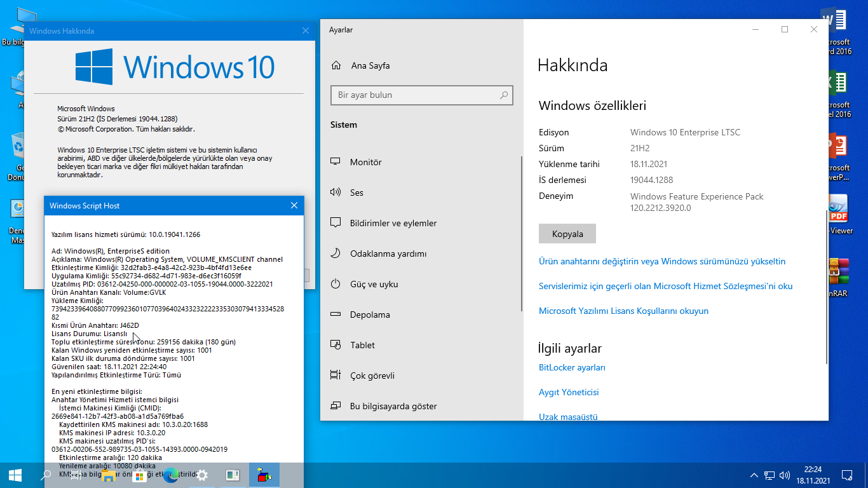868x488 pixels.
Task: Select the Denetim Masası desktop icon
Action: [17, 220]
